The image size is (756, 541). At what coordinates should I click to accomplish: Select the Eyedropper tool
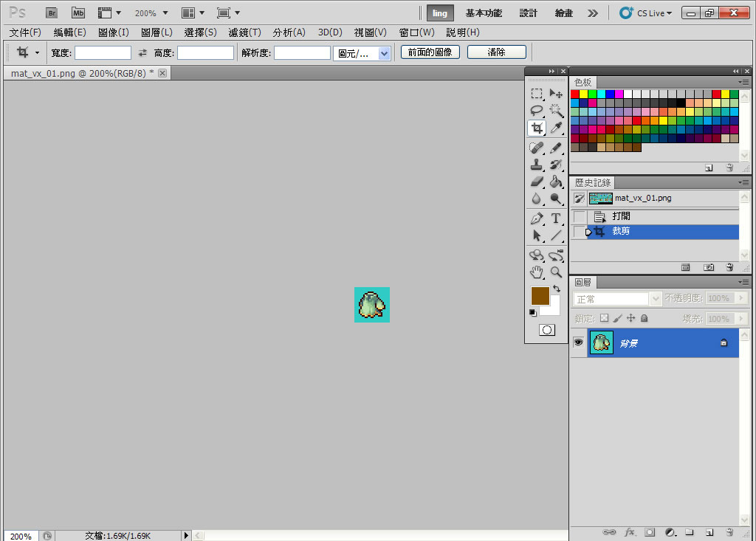coord(556,128)
